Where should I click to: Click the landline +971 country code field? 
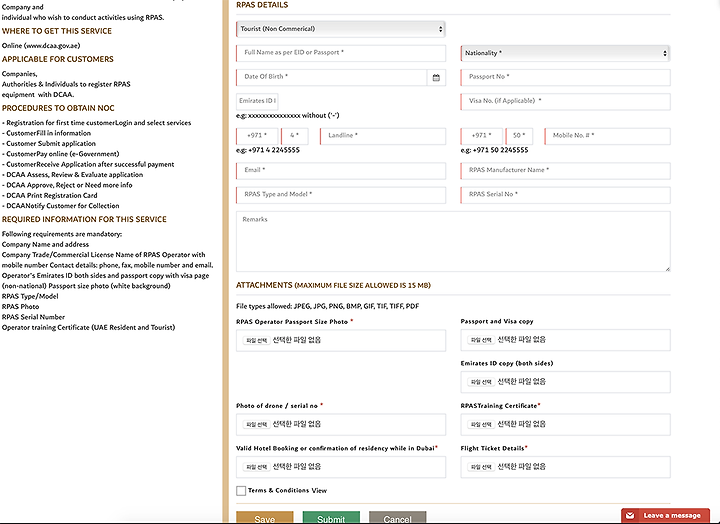257,136
